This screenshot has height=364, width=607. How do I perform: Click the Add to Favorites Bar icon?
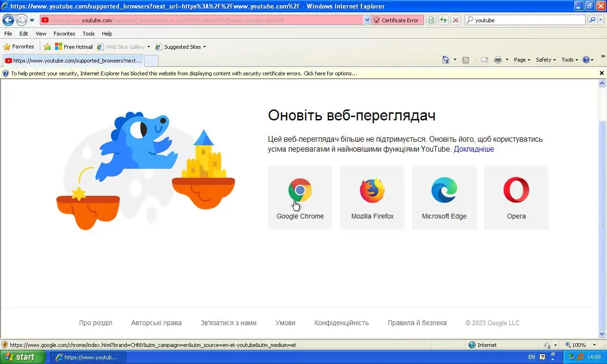pyautogui.click(x=47, y=46)
